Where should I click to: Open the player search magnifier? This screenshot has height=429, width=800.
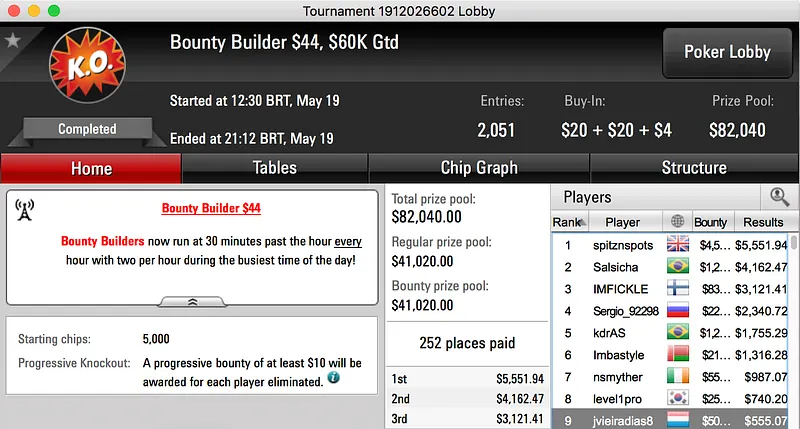[x=779, y=197]
